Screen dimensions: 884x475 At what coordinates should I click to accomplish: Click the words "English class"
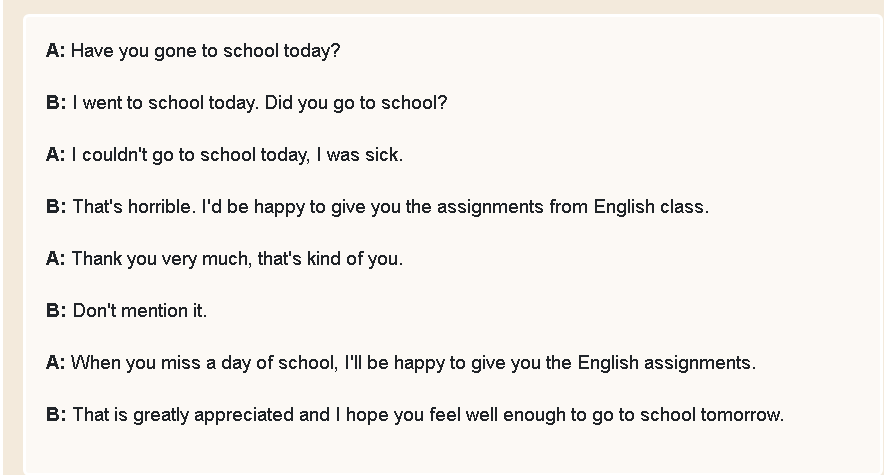tap(651, 207)
